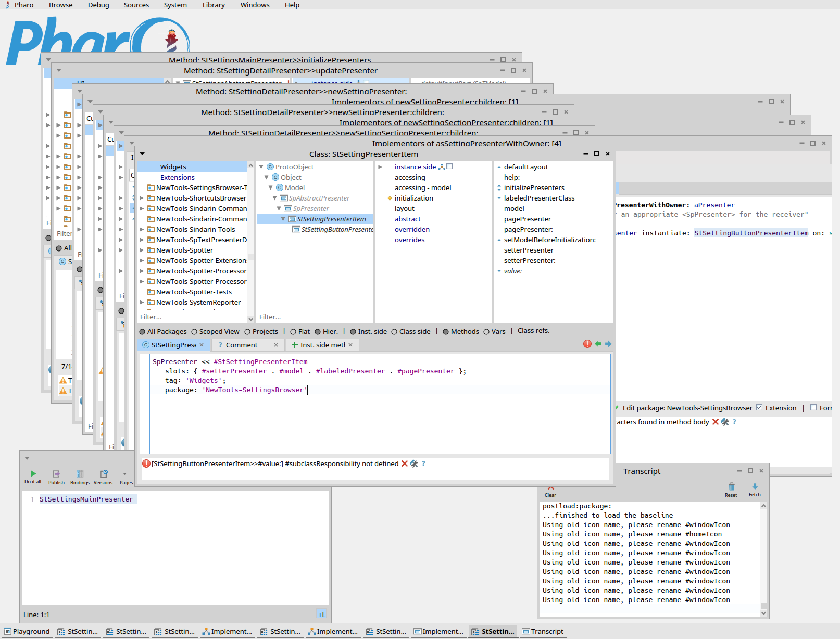Select the Class side radio button
This screenshot has width=840, height=639.
click(x=394, y=332)
